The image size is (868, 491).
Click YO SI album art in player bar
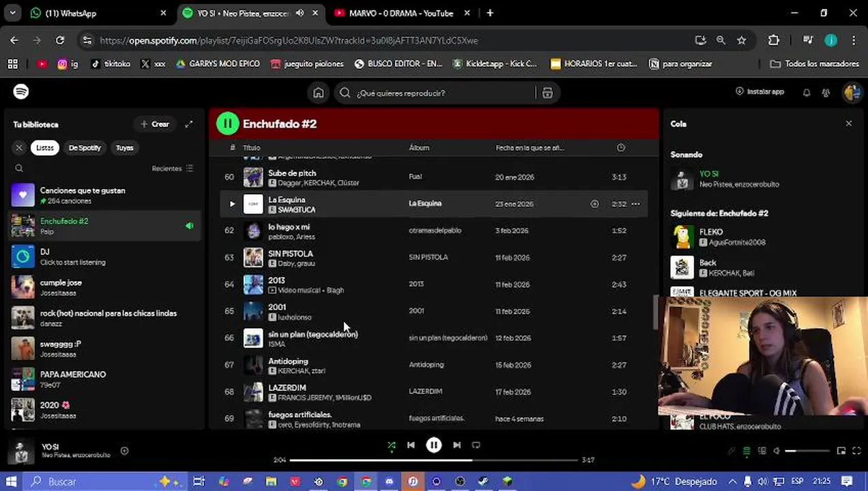(x=22, y=451)
